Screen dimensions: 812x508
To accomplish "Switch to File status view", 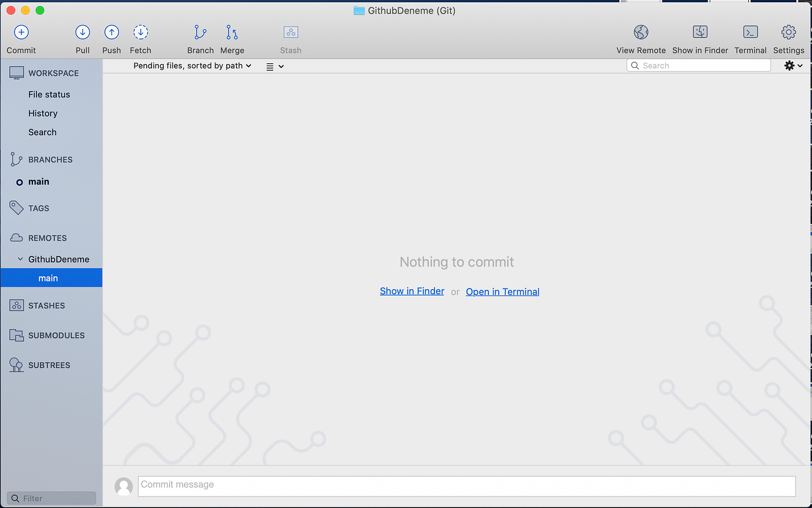I will 49,94.
